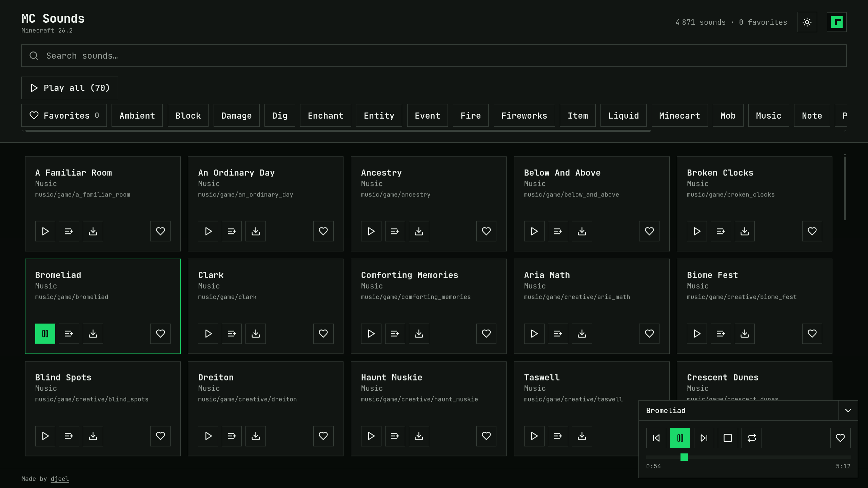Viewport: 868px width, 488px height.
Task: Favorite Comforting Memories track
Action: (486, 333)
